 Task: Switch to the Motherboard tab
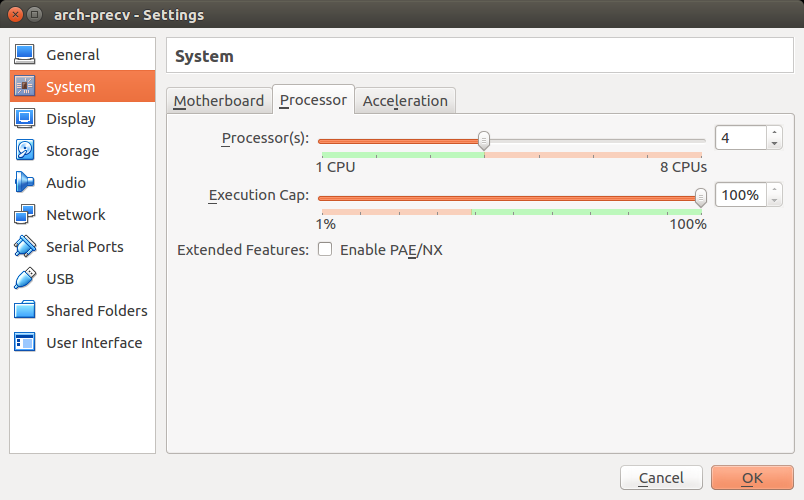(219, 101)
